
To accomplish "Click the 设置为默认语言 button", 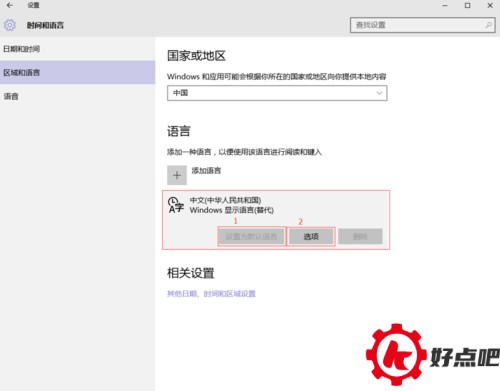I will [251, 237].
